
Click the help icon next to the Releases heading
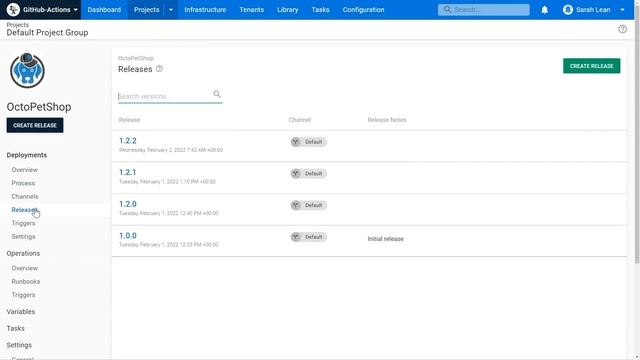[160, 69]
